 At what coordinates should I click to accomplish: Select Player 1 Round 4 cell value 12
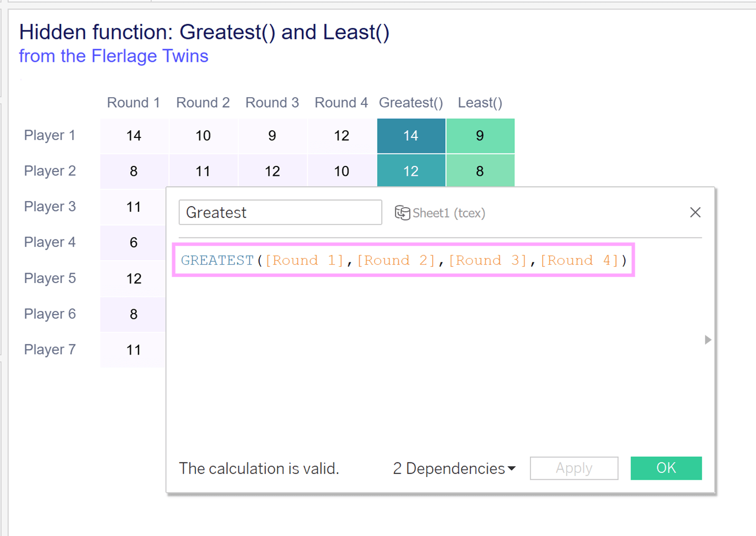[342, 136]
